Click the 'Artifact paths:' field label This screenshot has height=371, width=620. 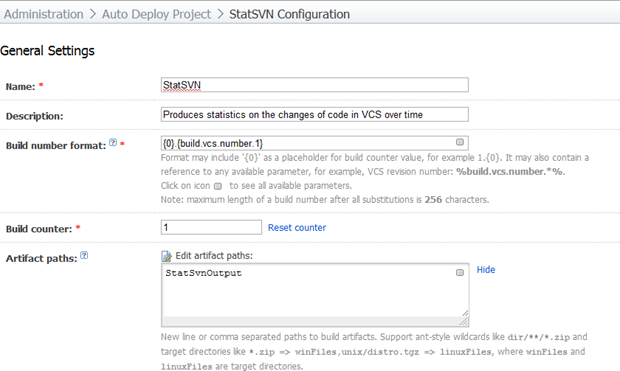click(x=42, y=259)
